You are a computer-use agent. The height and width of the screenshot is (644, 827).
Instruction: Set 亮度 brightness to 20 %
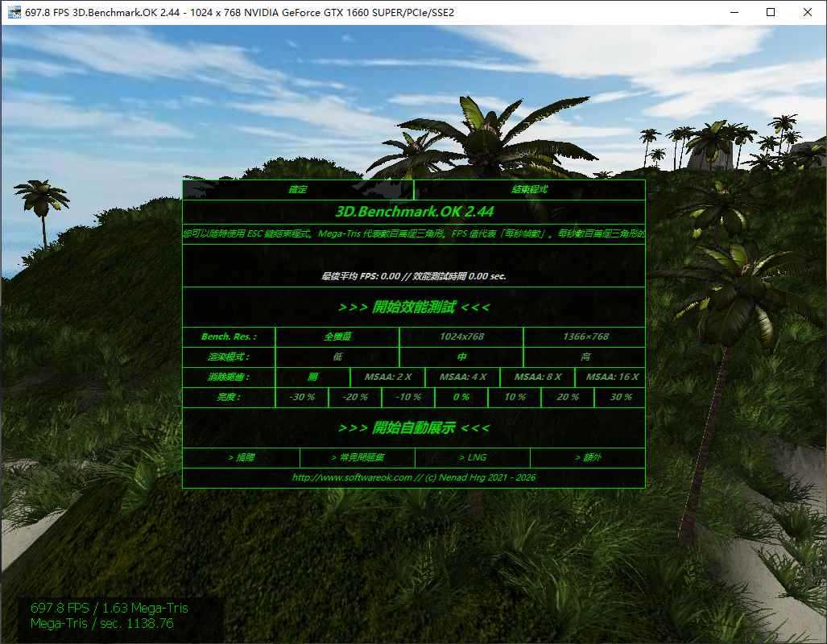(x=566, y=397)
